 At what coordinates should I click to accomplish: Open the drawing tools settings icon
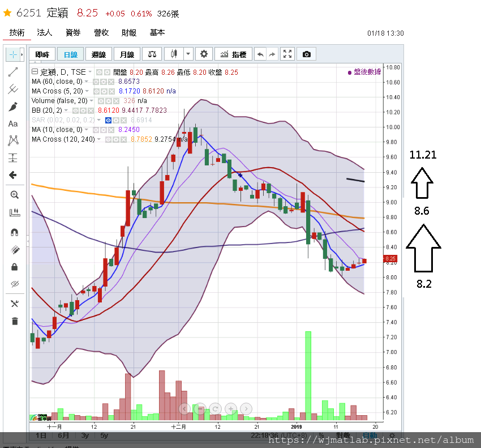pyautogui.click(x=14, y=304)
